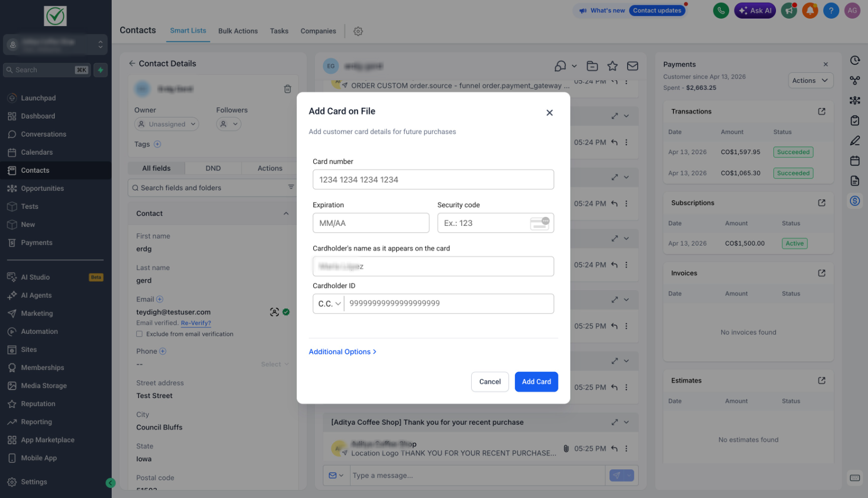This screenshot has height=498, width=868.
Task: Switch to Companies tab
Action: [318, 31]
